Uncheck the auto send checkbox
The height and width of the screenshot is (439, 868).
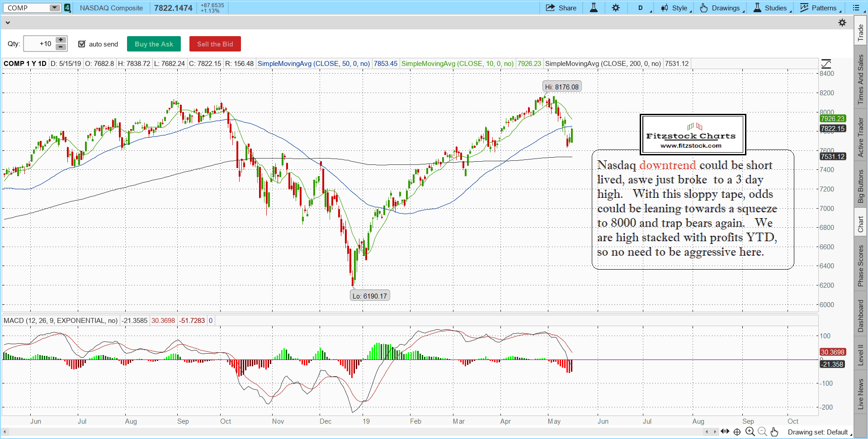click(x=82, y=44)
